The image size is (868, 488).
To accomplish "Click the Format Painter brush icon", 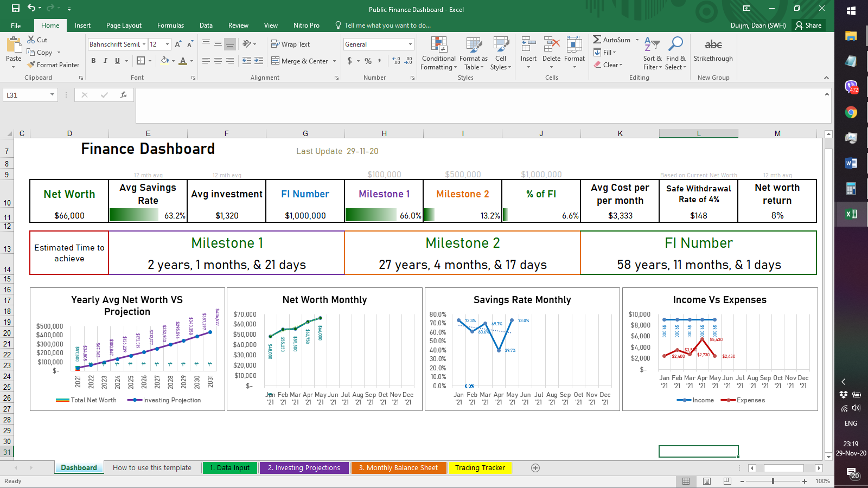I will (x=31, y=65).
